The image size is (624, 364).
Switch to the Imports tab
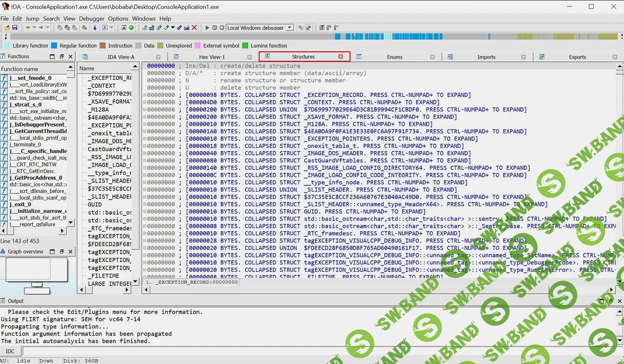pyautogui.click(x=486, y=57)
